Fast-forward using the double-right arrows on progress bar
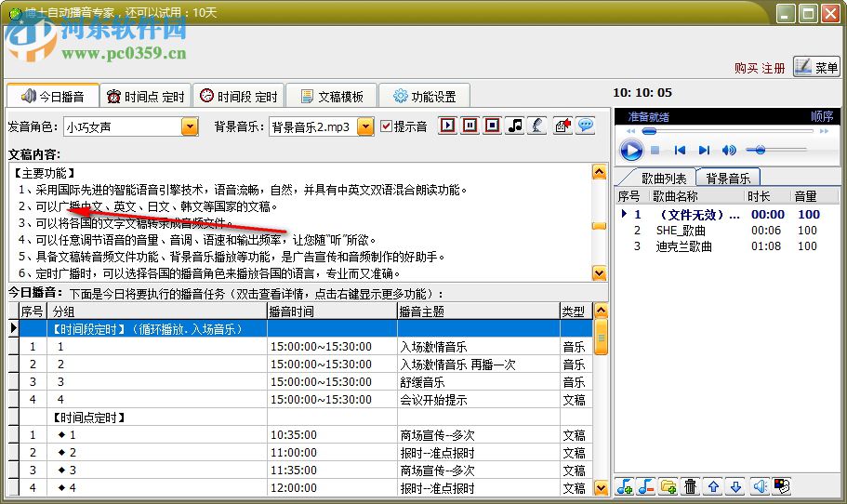847x504 pixels. tap(824, 131)
